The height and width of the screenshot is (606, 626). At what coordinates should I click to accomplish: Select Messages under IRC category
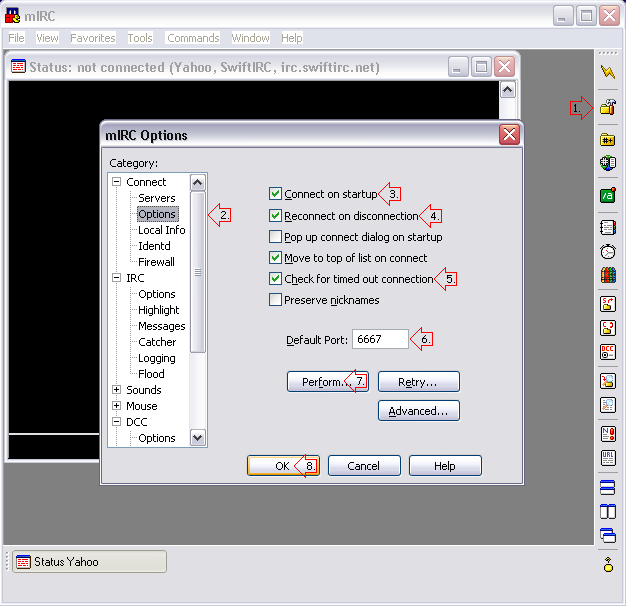(x=161, y=326)
